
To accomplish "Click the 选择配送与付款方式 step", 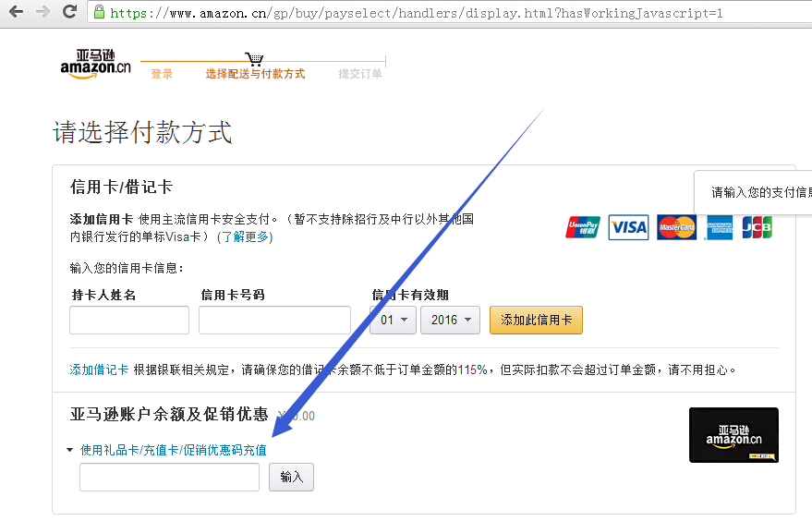I will point(255,74).
